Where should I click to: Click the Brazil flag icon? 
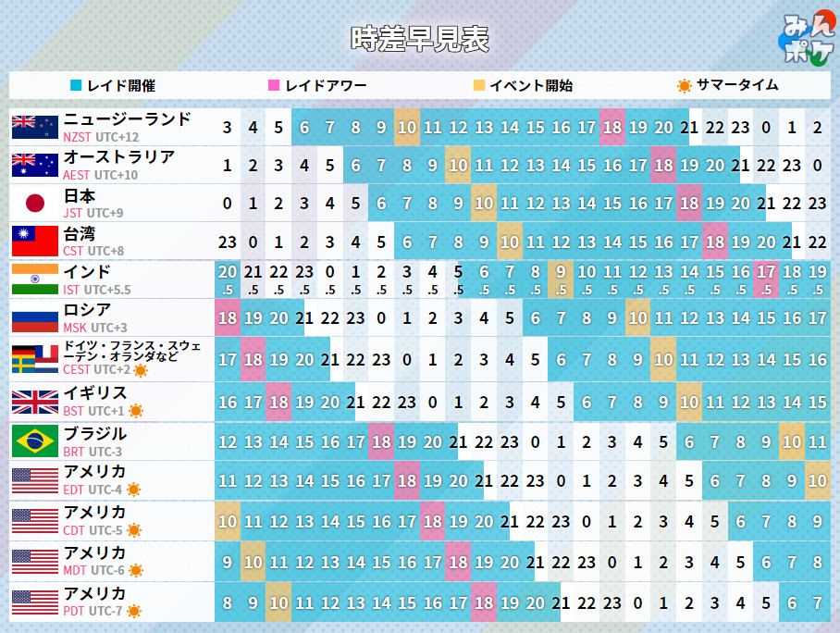click(x=35, y=441)
